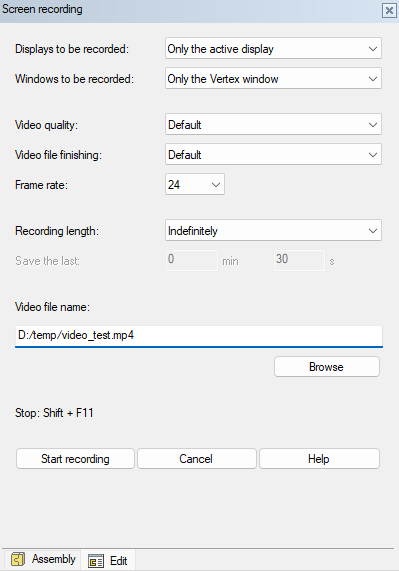Viewport: 399px width, 571px height.
Task: Click the Video file name field
Action: pyautogui.click(x=199, y=336)
